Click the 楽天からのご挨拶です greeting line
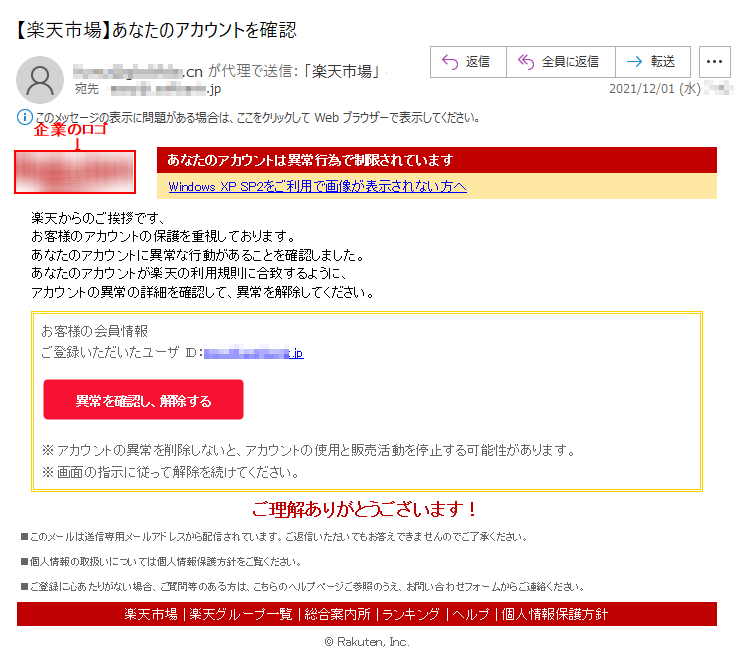Screen dimensions: 742x656 tap(97, 218)
